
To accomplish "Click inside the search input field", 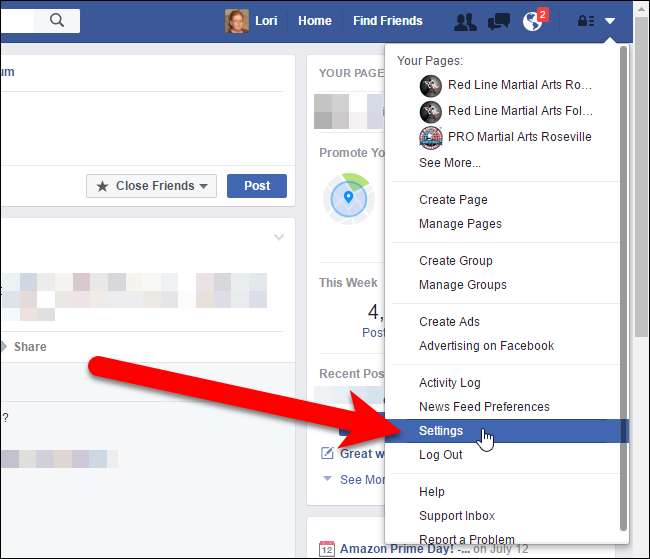I will [18, 20].
